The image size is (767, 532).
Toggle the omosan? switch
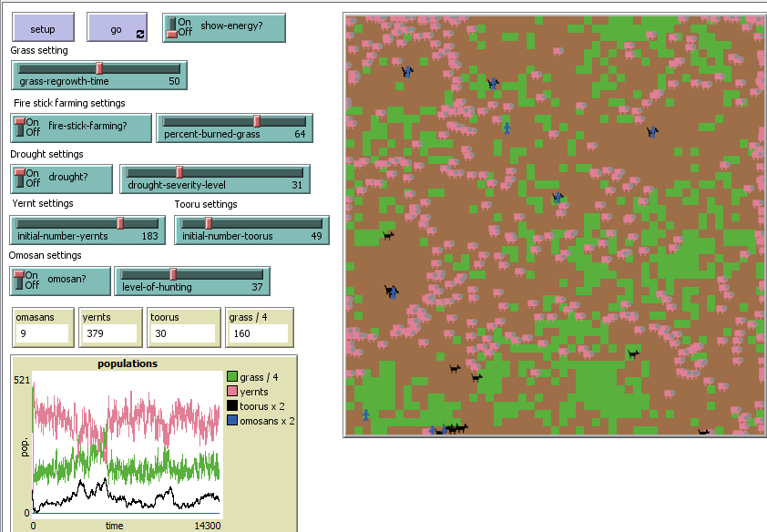60,281
